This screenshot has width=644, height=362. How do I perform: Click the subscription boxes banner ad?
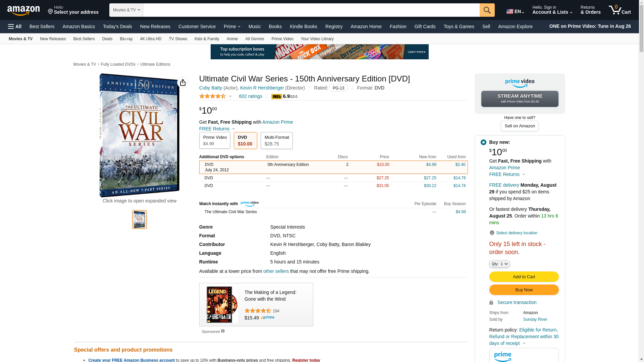(320, 52)
